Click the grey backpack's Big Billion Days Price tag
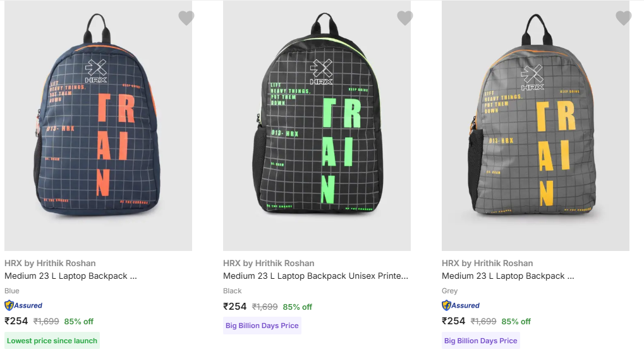Image resolution: width=644 pixels, height=354 pixels. pos(480,341)
